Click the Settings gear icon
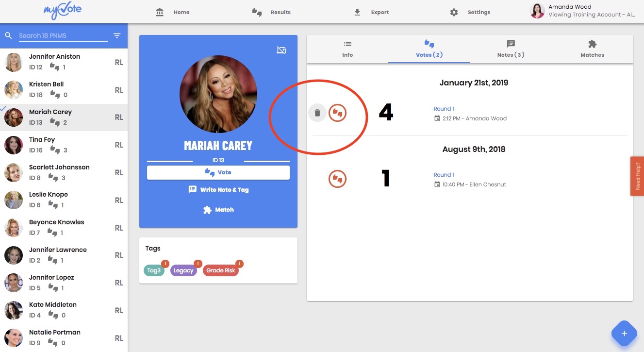The image size is (644, 352). [x=454, y=12]
